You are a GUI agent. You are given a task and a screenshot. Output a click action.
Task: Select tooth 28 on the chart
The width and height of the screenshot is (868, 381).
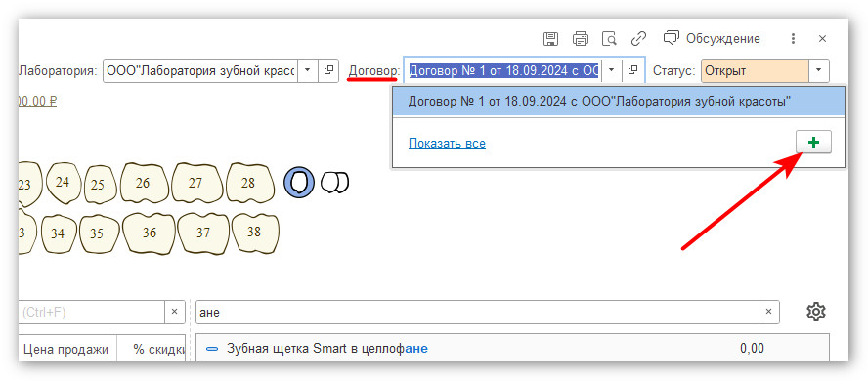click(x=249, y=183)
